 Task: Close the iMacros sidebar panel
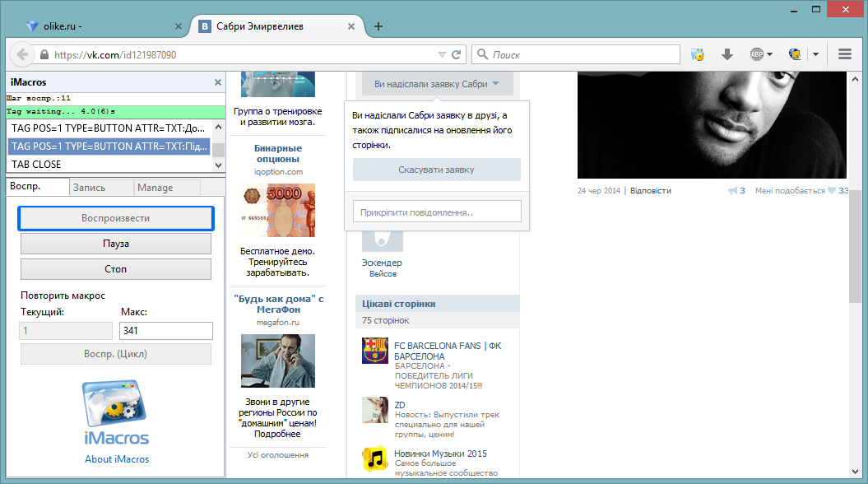pos(217,82)
